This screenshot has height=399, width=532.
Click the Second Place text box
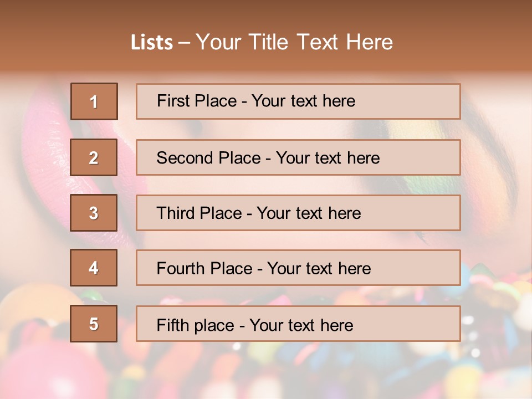298,157
